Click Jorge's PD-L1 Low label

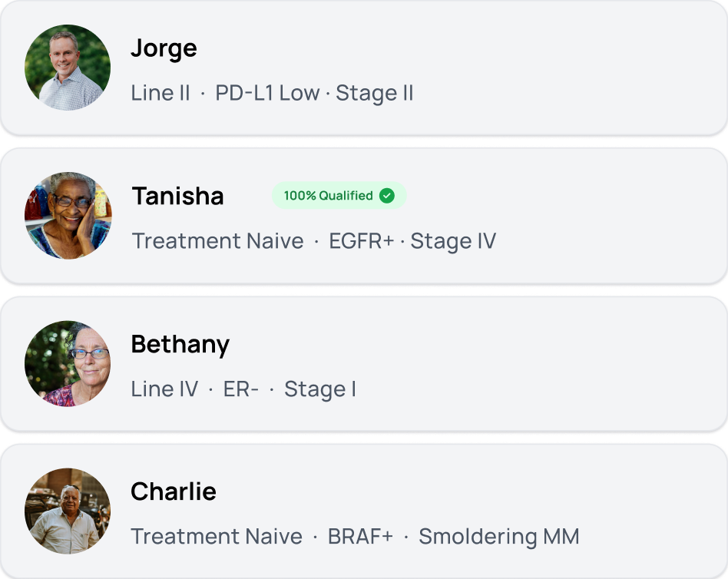click(x=266, y=94)
